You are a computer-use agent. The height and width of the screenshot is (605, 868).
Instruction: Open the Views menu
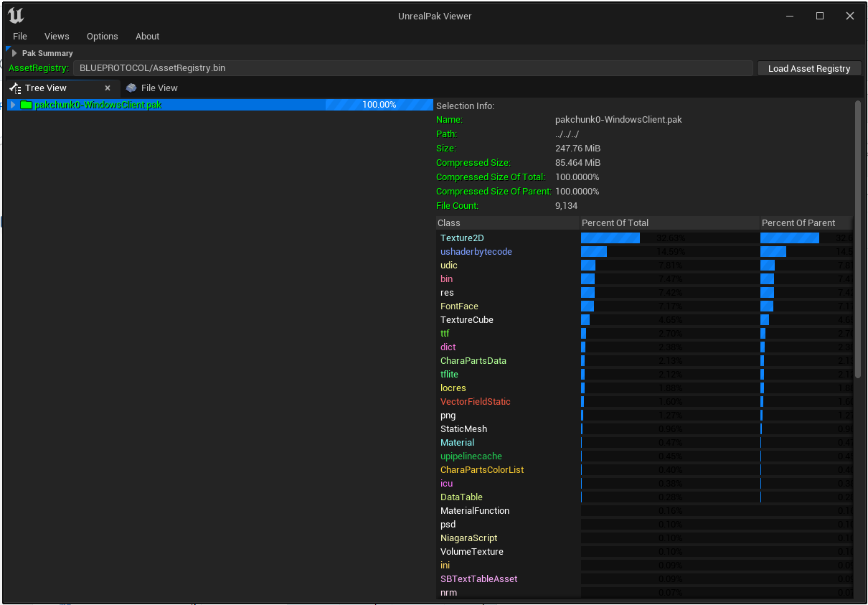pos(57,36)
